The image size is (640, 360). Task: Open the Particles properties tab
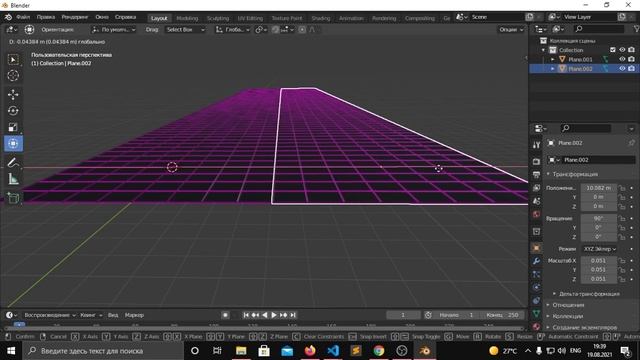tap(536, 274)
